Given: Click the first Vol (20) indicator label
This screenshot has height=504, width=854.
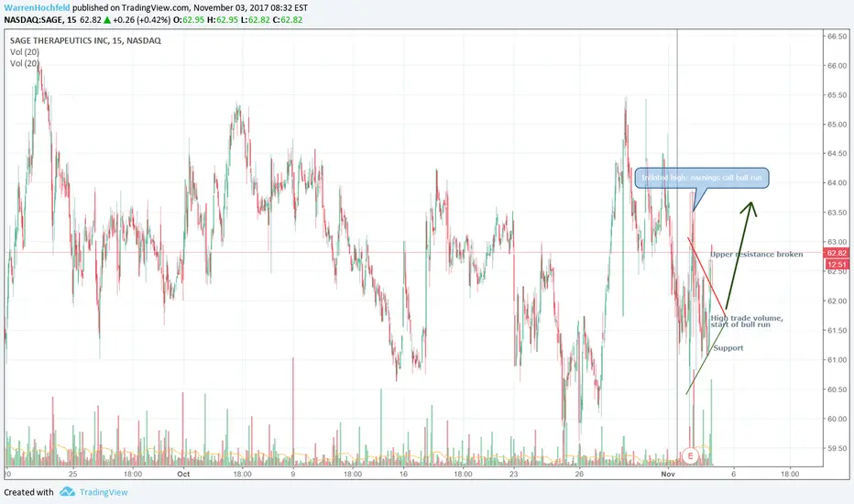Looking at the screenshot, I should click(x=25, y=51).
